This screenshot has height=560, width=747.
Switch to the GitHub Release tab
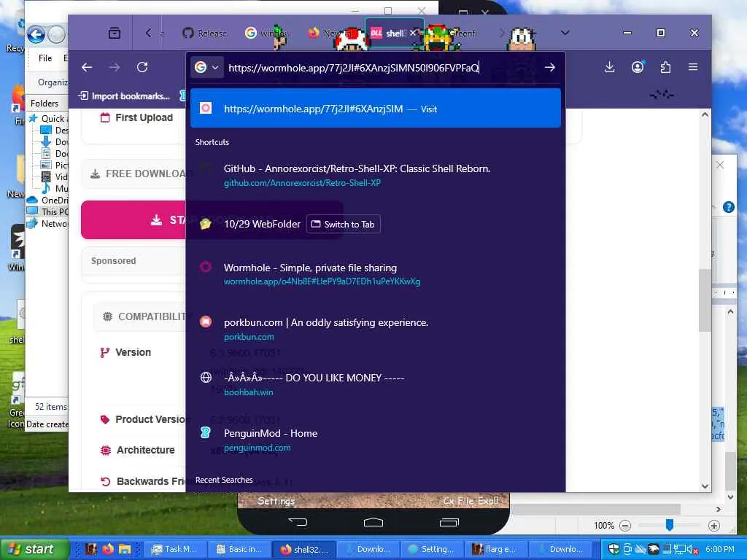(x=204, y=33)
